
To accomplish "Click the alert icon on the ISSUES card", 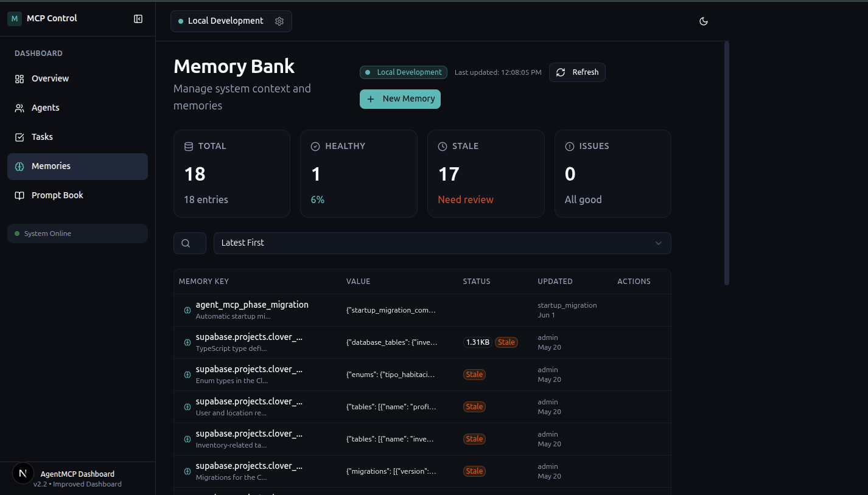I will (569, 146).
